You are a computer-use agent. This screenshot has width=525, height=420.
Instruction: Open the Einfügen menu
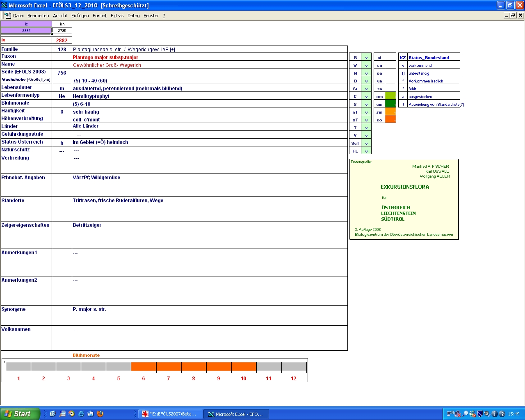coord(80,16)
